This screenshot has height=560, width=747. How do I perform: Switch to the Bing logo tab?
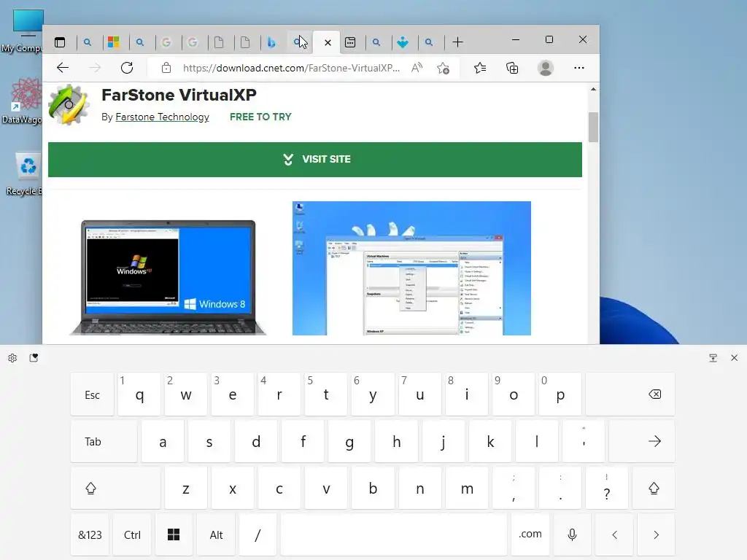coord(271,42)
